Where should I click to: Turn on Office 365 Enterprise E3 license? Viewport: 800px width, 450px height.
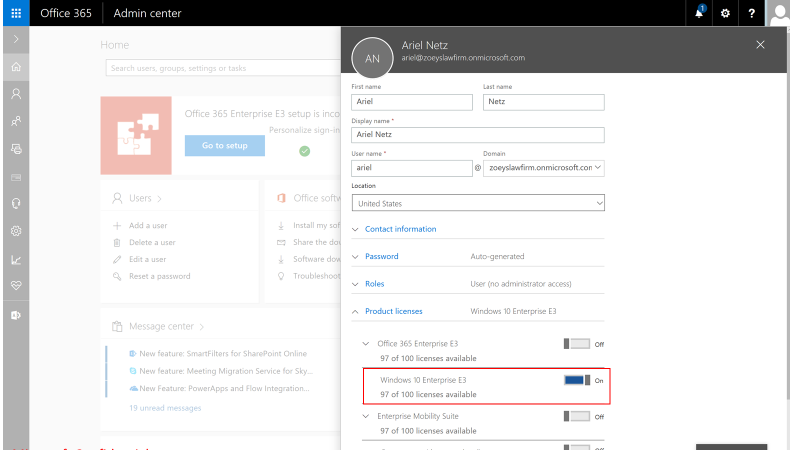(x=577, y=344)
